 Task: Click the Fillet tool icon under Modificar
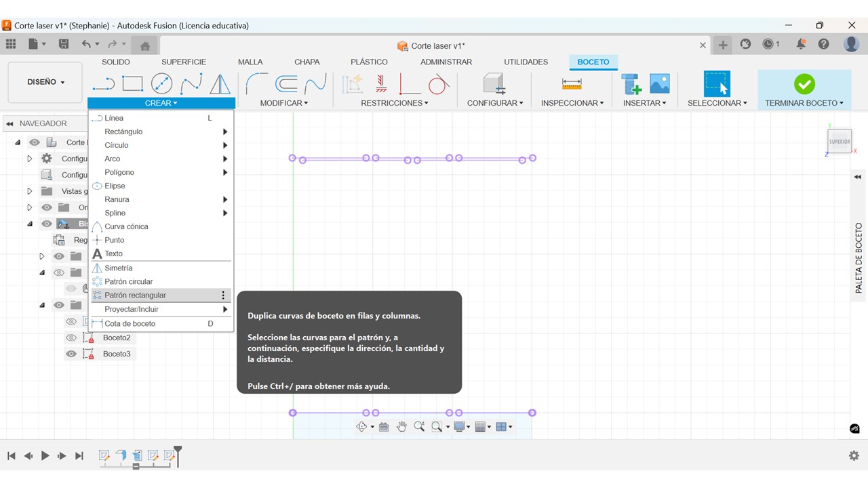pos(256,84)
